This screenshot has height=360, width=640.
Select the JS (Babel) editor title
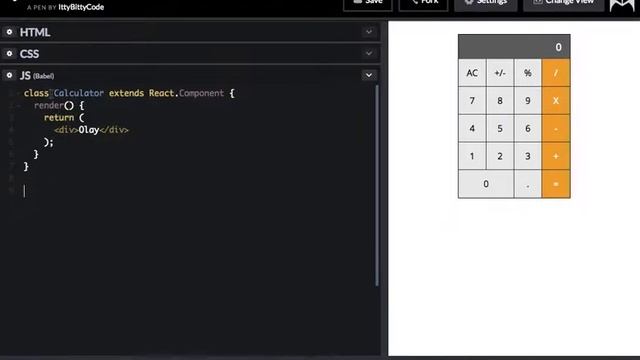coord(37,76)
